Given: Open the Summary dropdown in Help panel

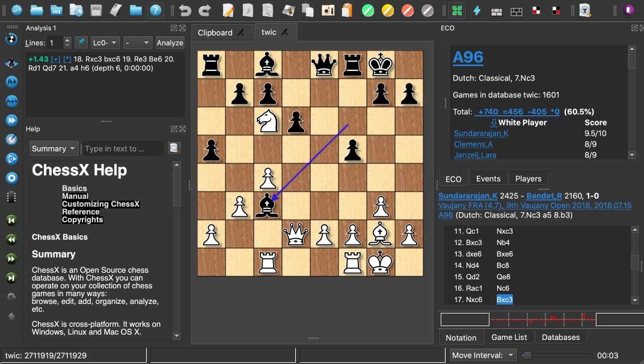Looking at the screenshot, I should [53, 148].
